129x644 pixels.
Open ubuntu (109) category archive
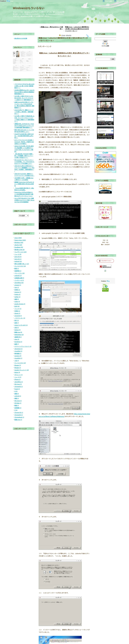coord(18,245)
